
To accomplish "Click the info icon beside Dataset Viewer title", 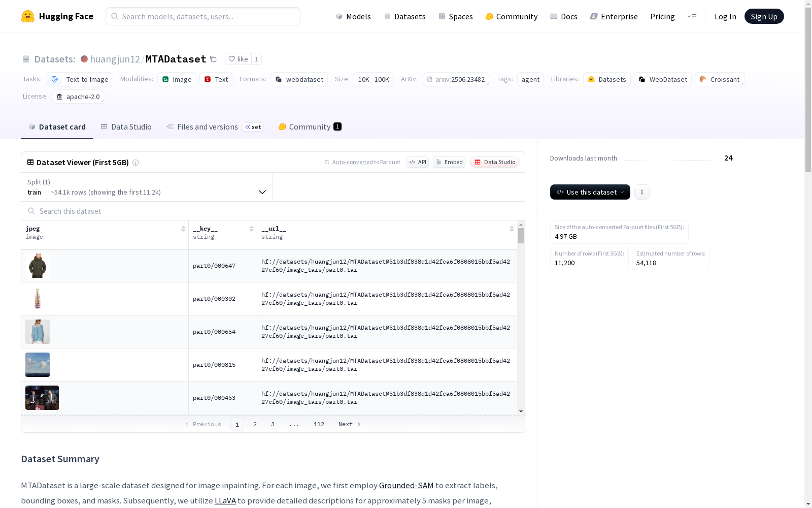I will 136,163.
